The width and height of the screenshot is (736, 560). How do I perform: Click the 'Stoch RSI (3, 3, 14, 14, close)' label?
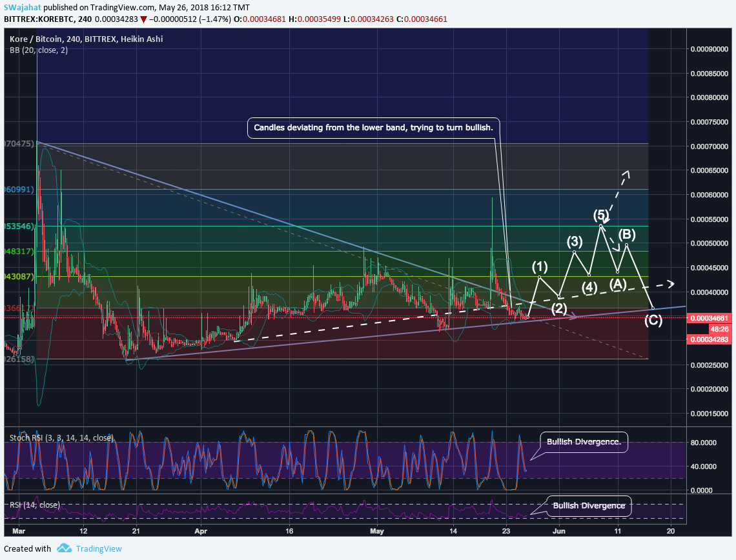point(61,437)
